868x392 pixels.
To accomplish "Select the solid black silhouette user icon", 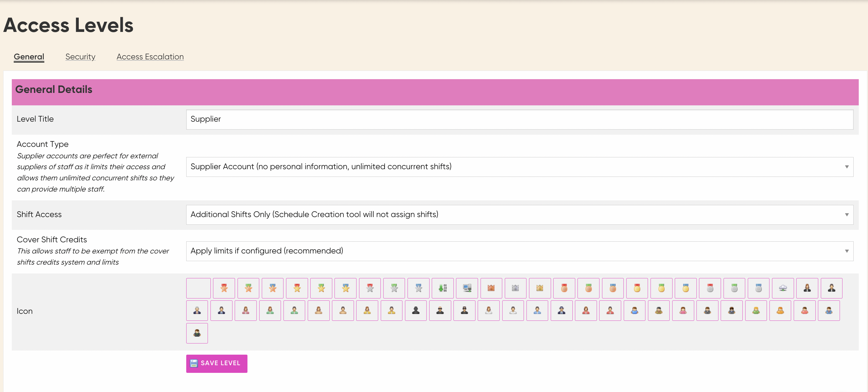I will pyautogui.click(x=416, y=311).
